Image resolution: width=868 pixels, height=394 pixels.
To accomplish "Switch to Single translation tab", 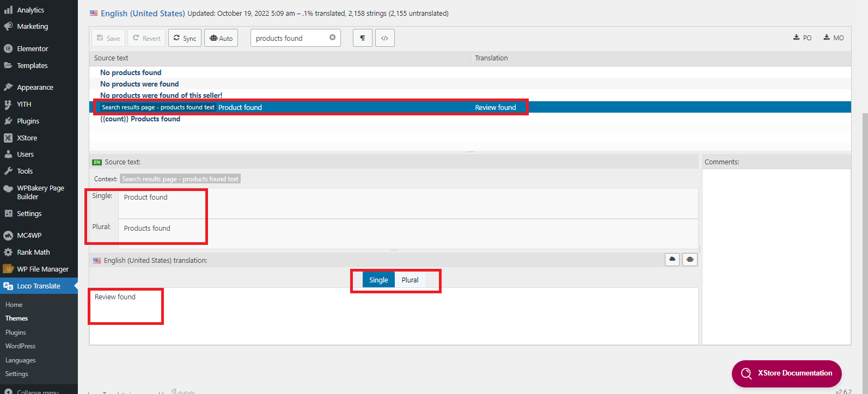I will tap(378, 280).
